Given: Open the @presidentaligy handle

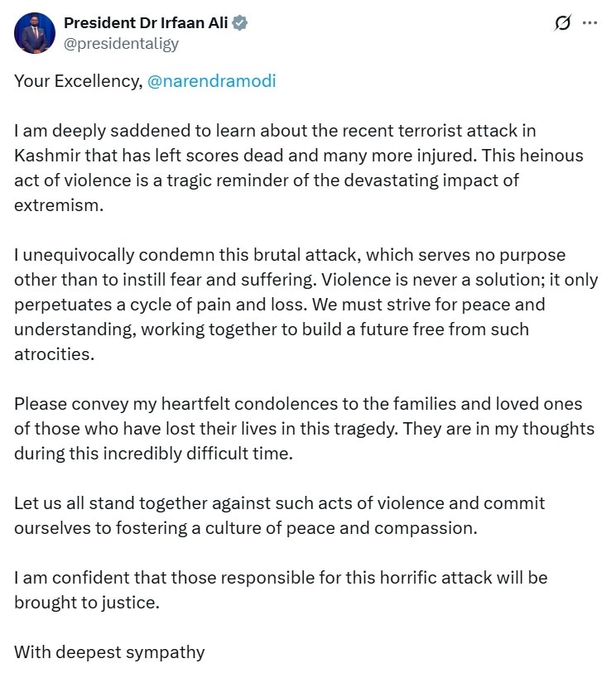Looking at the screenshot, I should [121, 43].
